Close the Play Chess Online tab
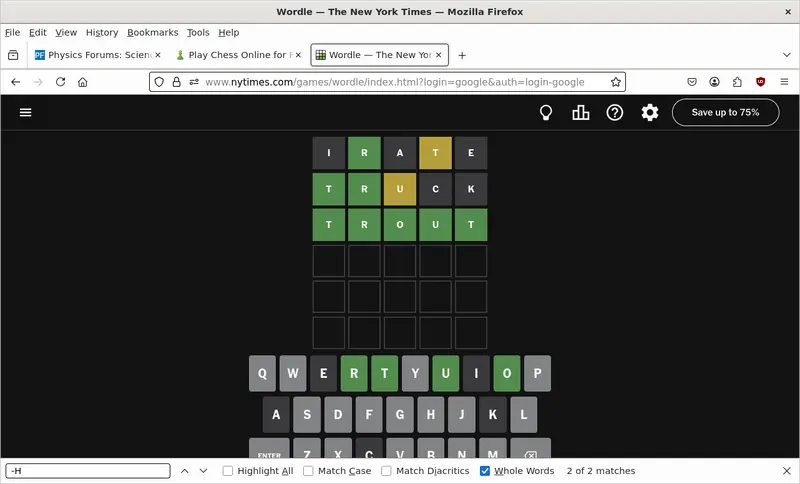 click(x=298, y=55)
